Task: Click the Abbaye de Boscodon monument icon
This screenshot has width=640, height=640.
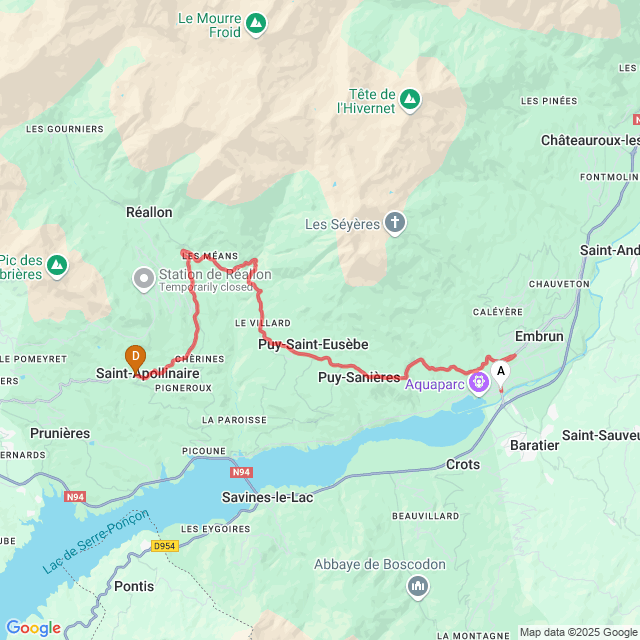Action: 418,587
